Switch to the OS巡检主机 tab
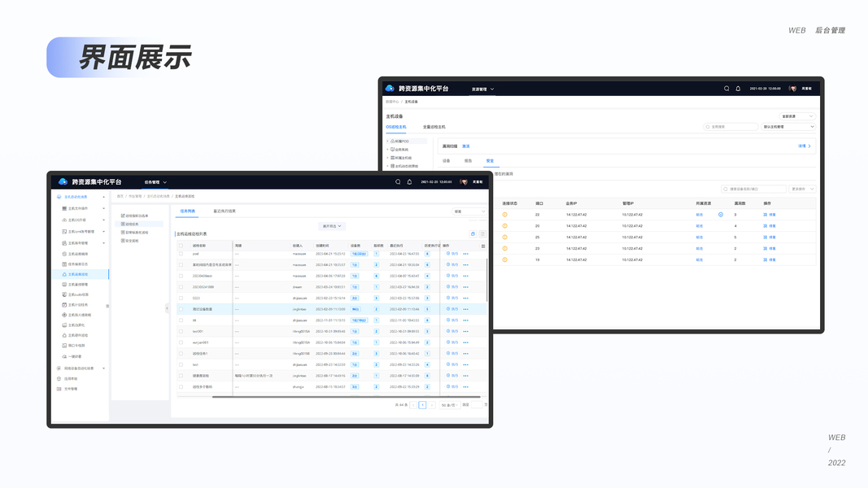Viewport: 868px width, 488px height. [x=396, y=127]
